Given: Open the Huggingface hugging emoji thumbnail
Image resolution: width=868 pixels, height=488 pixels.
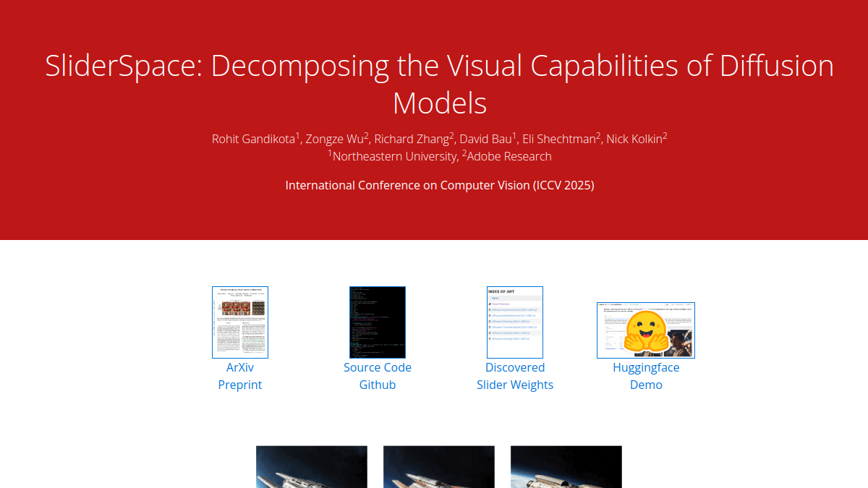Looking at the screenshot, I should (x=646, y=330).
